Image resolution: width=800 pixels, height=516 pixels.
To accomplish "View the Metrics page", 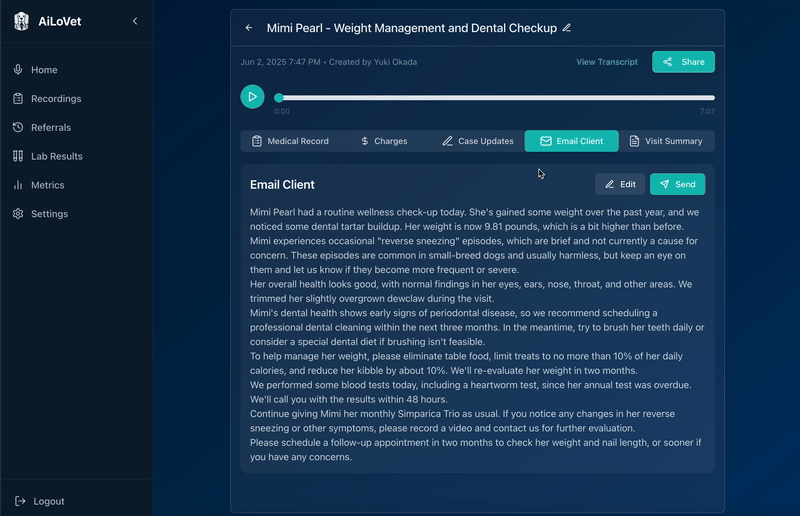I will (47, 185).
